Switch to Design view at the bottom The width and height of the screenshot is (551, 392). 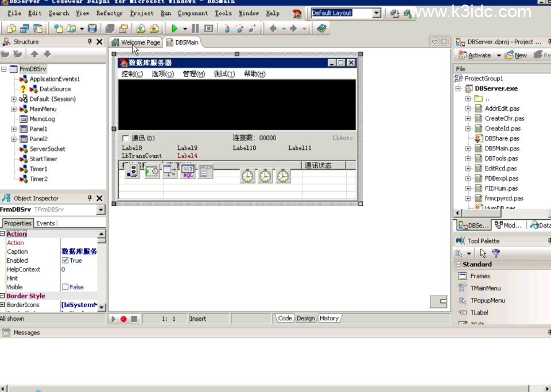click(306, 318)
